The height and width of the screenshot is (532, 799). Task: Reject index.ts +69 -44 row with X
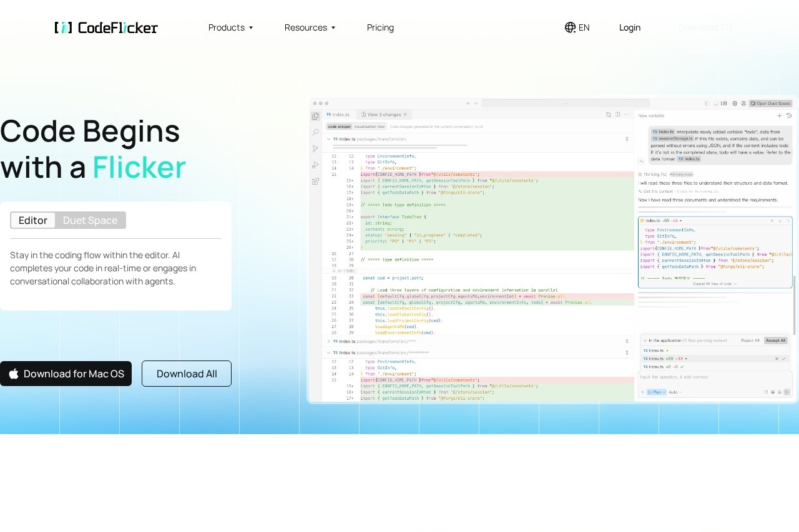(777, 359)
